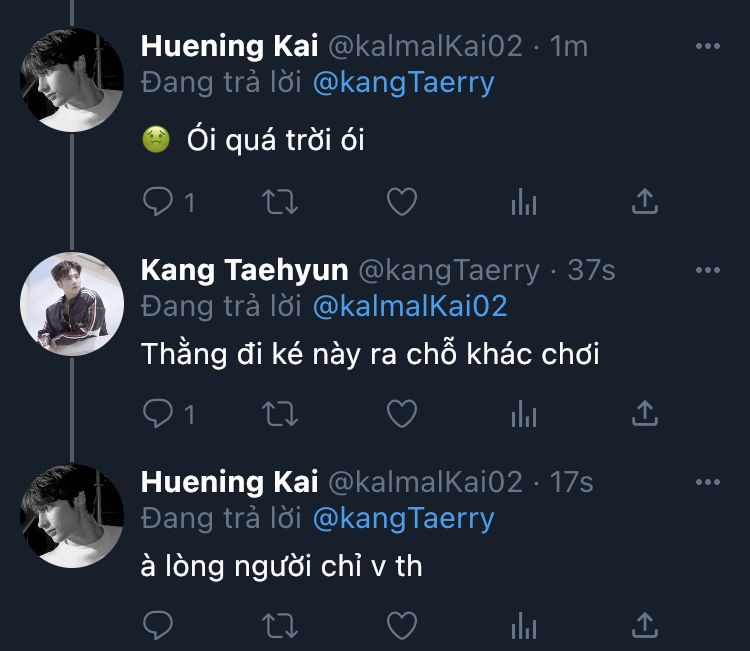Like Kang Taehyun's tweet
Image resolution: width=750 pixels, height=651 pixels.
(x=401, y=412)
